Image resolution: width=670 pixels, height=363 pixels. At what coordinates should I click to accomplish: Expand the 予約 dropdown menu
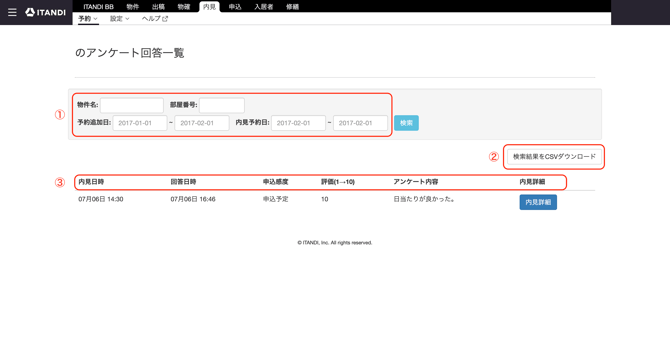[88, 19]
